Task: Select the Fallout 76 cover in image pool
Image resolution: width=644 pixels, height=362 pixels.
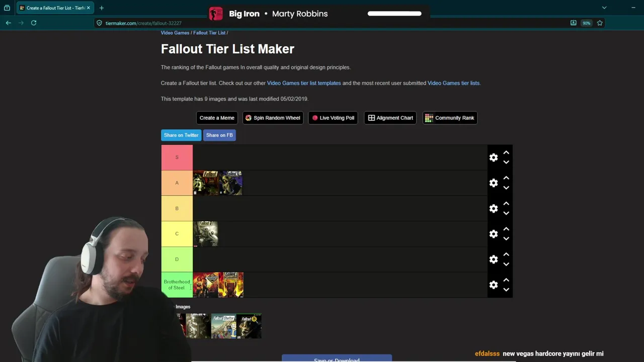Action: 249,326
